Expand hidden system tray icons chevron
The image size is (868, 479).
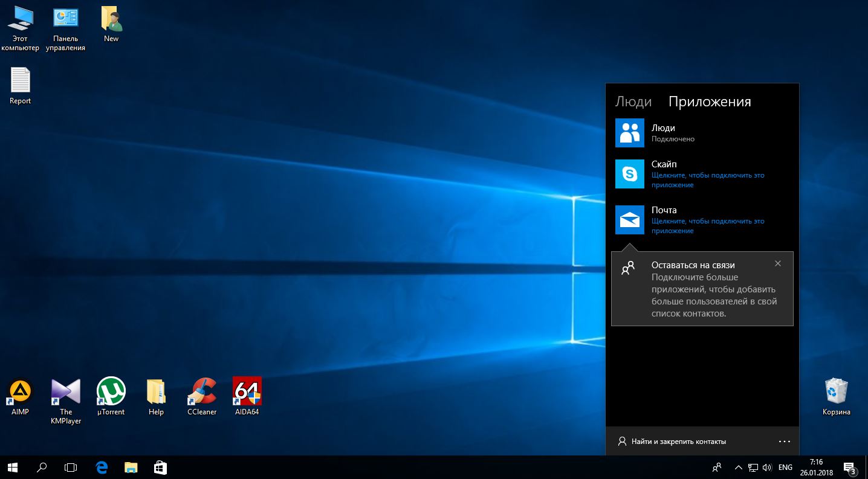pyautogui.click(x=738, y=467)
